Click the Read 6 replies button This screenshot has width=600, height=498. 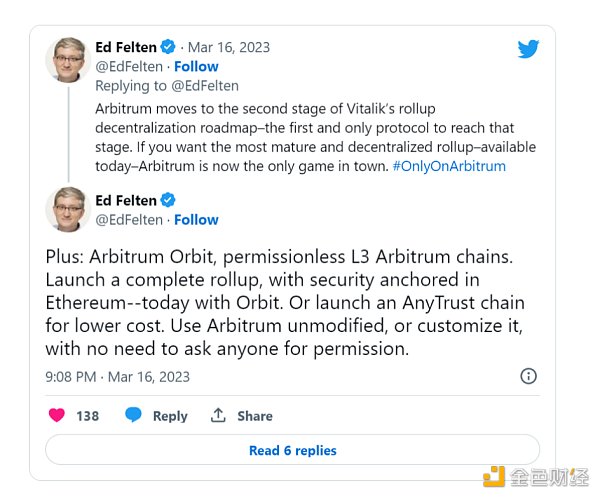tap(292, 450)
